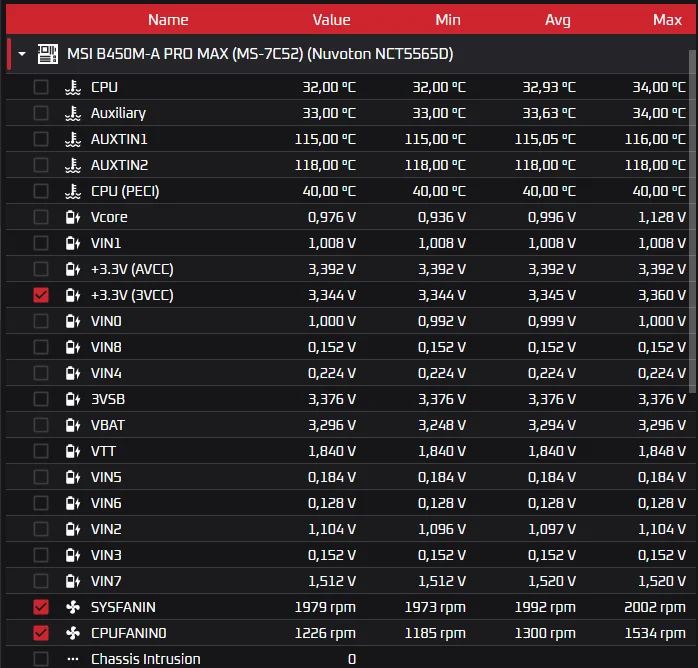The image size is (698, 668).
Task: Select the VIN7 row label
Action: pyautogui.click(x=106, y=581)
